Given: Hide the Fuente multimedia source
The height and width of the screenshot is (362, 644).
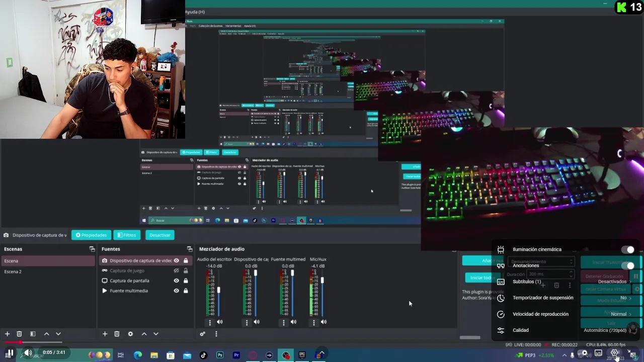Looking at the screenshot, I should click(x=177, y=291).
